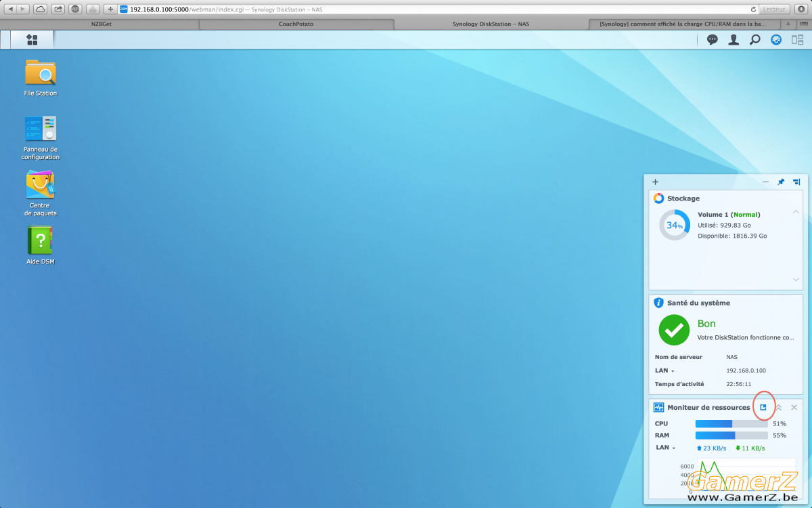812x508 pixels.
Task: Open Panneau de configuration desktop icon
Action: [41, 138]
